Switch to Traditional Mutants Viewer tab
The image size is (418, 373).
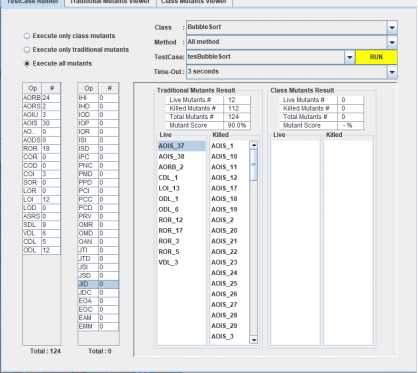(110, 2)
